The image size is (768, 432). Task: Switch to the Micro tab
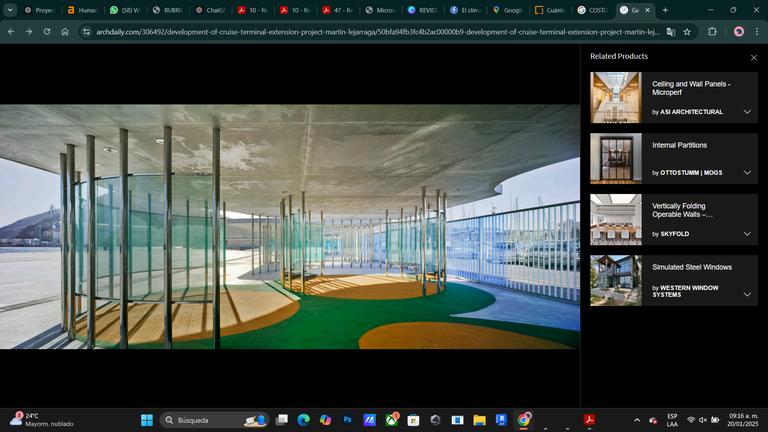pyautogui.click(x=380, y=10)
